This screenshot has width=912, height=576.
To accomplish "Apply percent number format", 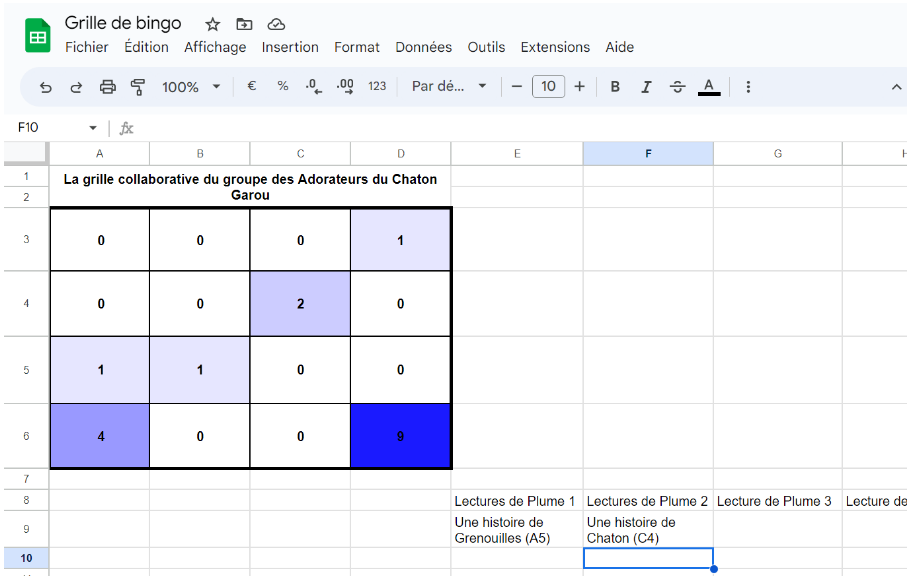I will (283, 86).
